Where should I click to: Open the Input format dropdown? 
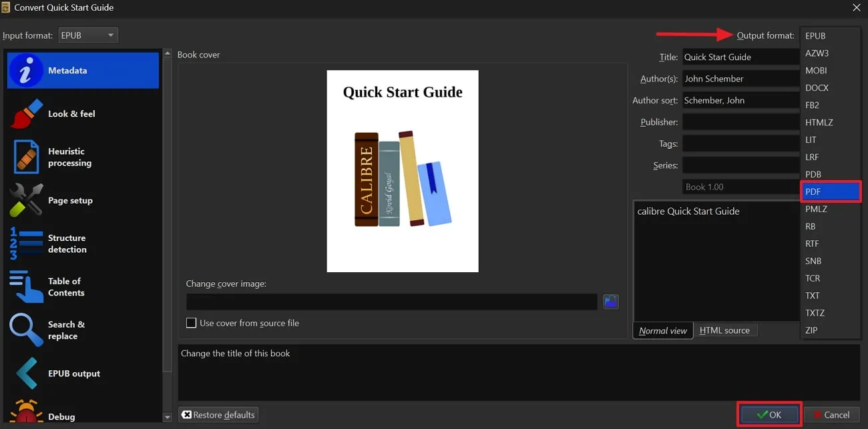click(x=87, y=35)
